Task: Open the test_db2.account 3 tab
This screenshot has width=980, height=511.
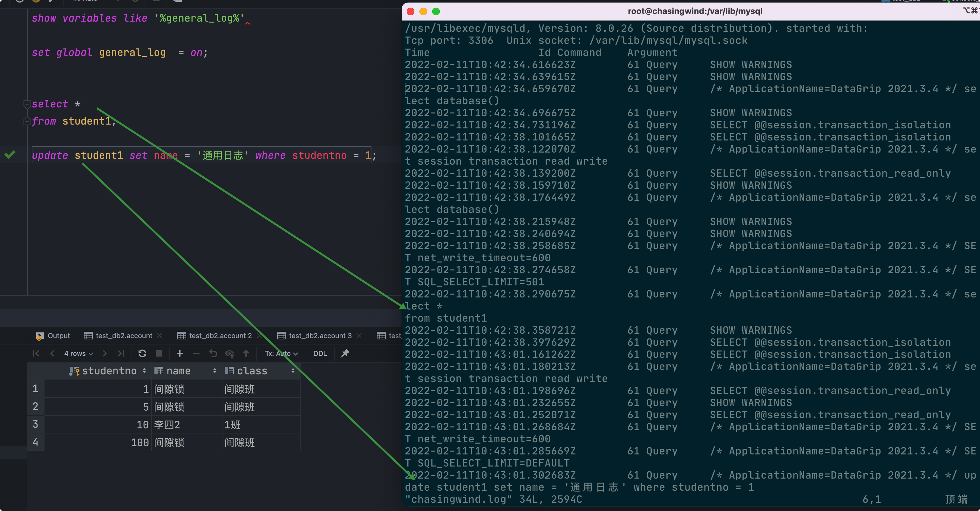Action: click(320, 336)
